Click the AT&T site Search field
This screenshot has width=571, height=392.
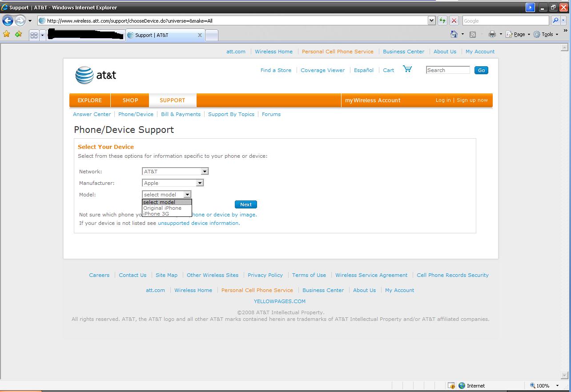tap(448, 70)
